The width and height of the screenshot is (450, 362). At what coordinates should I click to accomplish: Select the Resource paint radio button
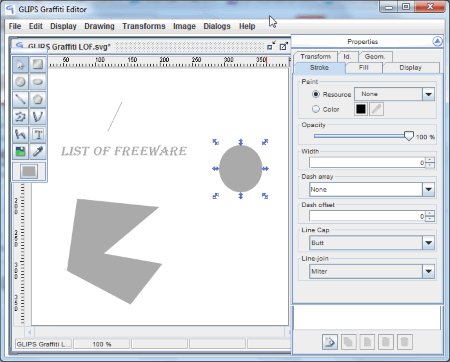coord(316,94)
